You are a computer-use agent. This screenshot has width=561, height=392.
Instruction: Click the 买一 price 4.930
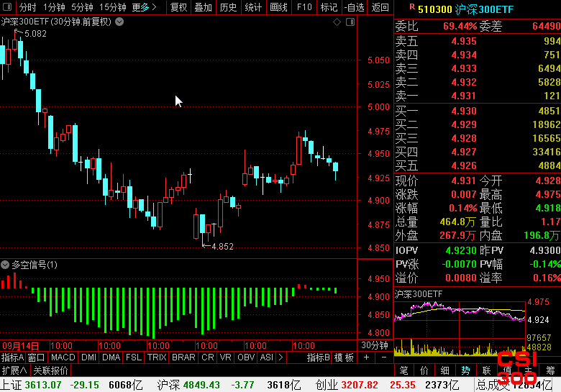(x=464, y=111)
